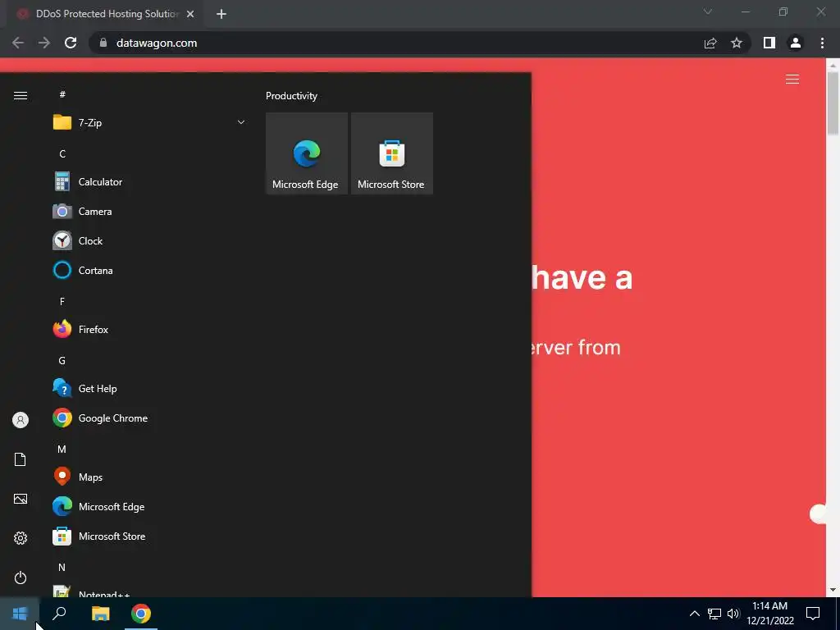Click the letter C section header
Image resolution: width=840 pixels, height=630 pixels.
[62, 154]
